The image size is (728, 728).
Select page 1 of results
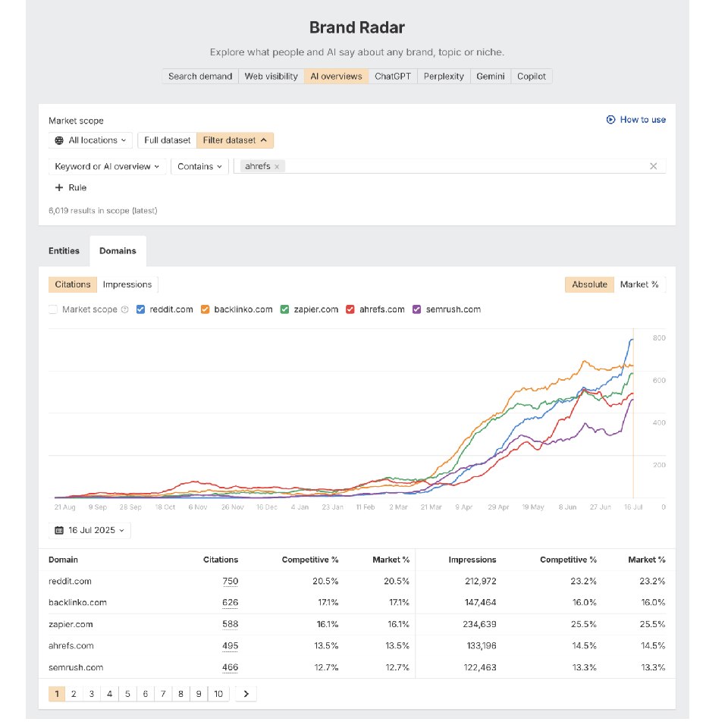(57, 694)
